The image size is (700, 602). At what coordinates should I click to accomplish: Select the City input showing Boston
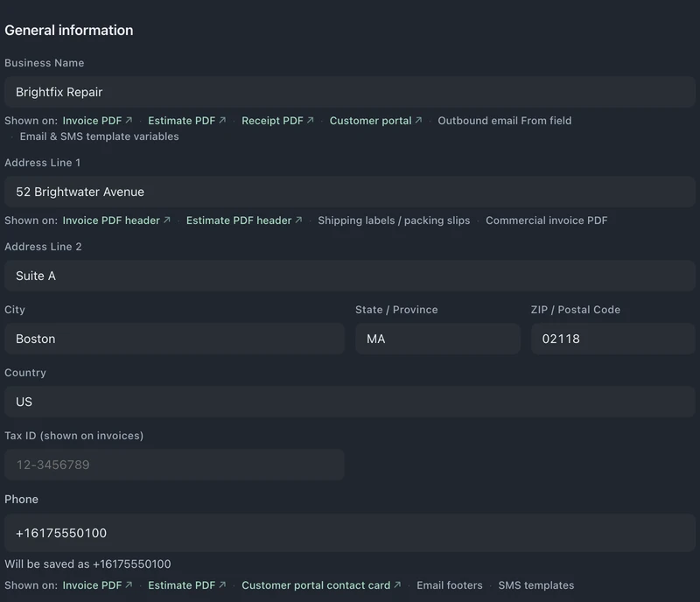174,339
